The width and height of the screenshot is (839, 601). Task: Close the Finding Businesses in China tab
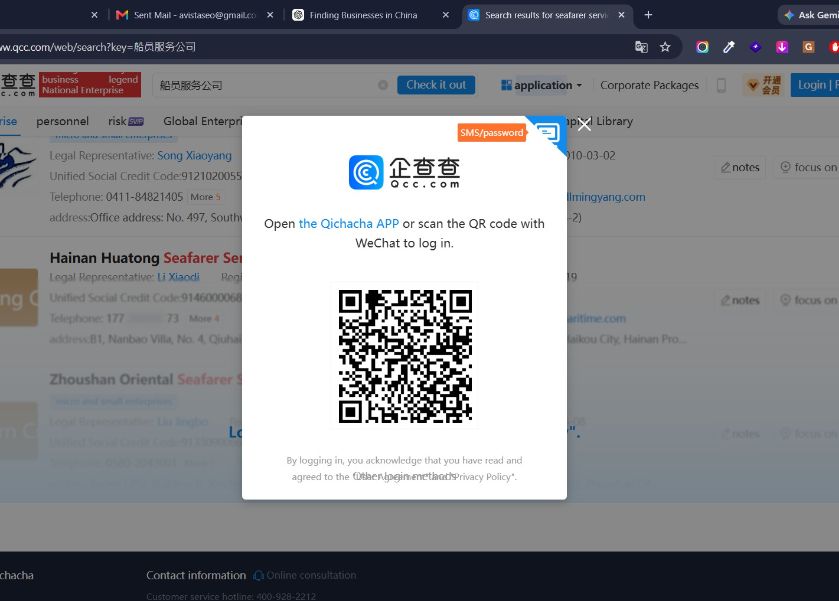click(446, 15)
